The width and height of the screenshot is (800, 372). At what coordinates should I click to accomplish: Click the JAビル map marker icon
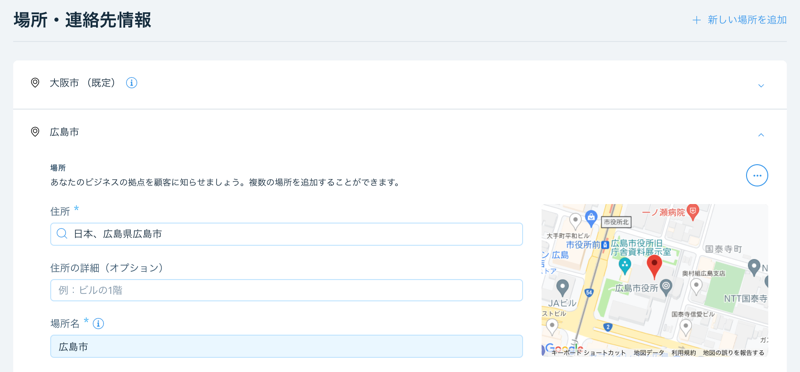[x=562, y=288]
